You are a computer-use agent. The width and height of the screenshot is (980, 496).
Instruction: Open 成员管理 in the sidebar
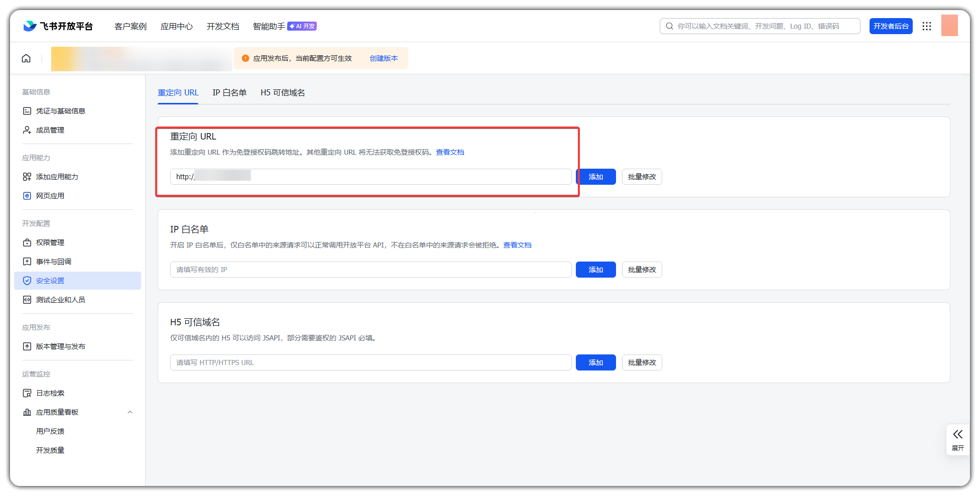[x=50, y=130]
